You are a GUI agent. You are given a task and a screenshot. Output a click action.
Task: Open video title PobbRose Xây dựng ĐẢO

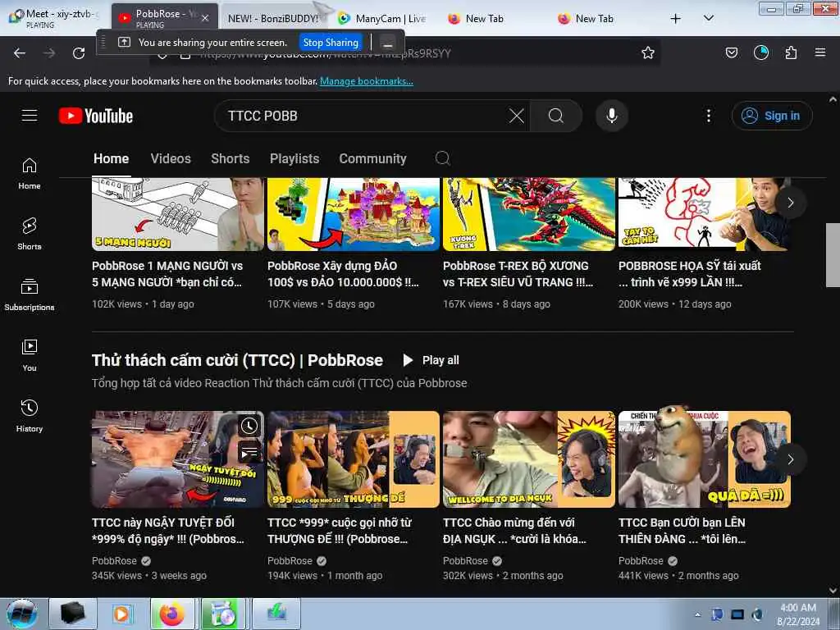pyautogui.click(x=343, y=274)
